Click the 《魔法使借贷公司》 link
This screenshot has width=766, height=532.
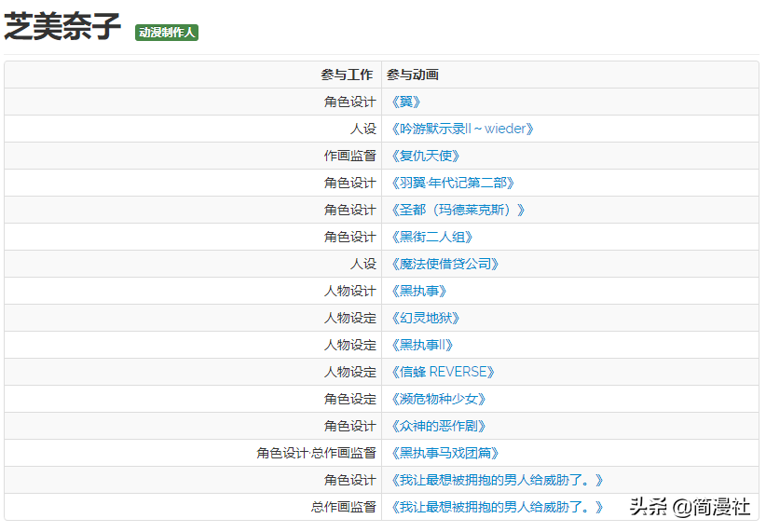(x=445, y=265)
